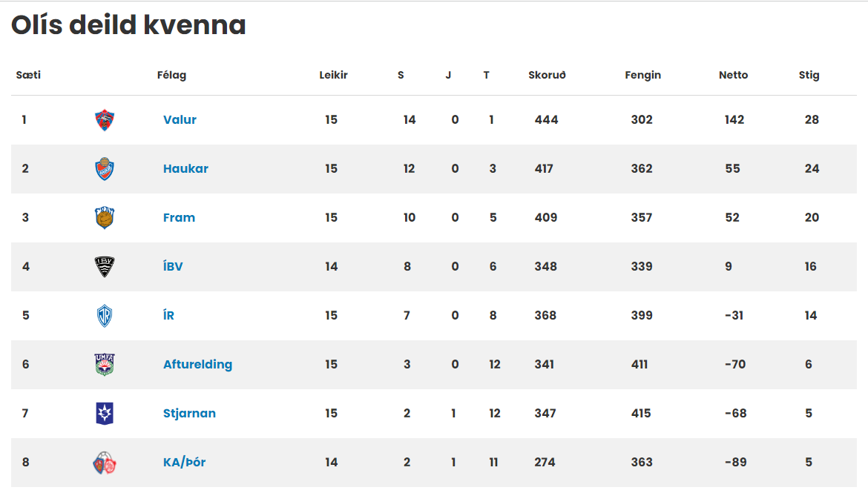Click the Netto column header
Viewport: 868px width, 496px height.
(733, 75)
